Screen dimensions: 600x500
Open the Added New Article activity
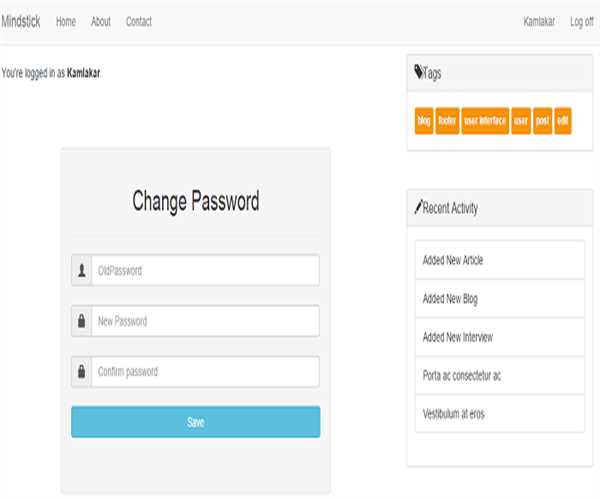pos(499,260)
